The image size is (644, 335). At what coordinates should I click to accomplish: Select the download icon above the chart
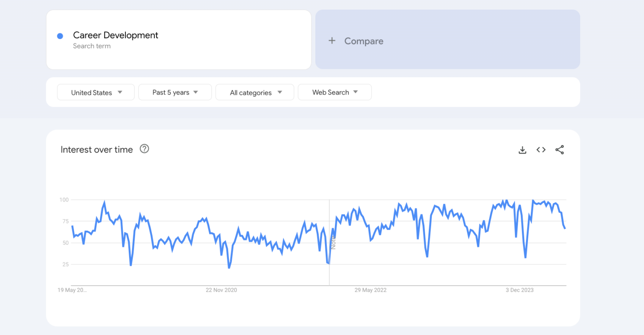coord(522,149)
